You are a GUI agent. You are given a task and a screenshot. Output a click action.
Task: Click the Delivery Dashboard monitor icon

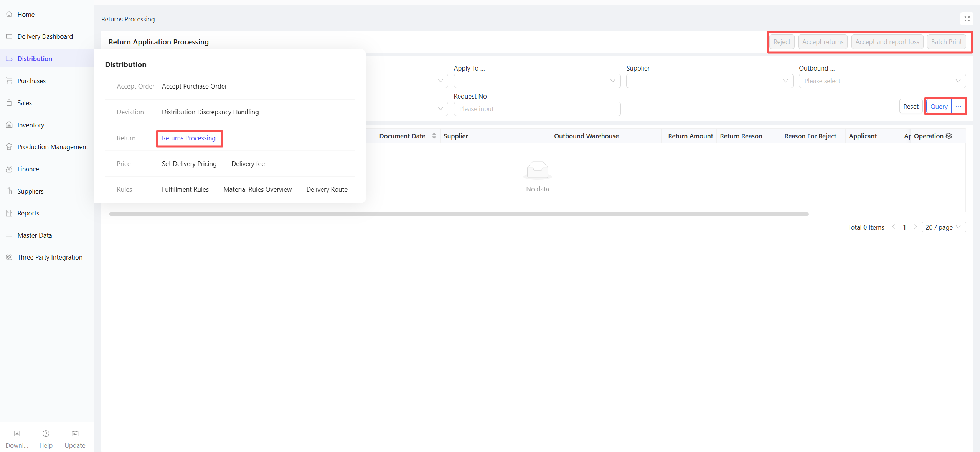(x=9, y=36)
